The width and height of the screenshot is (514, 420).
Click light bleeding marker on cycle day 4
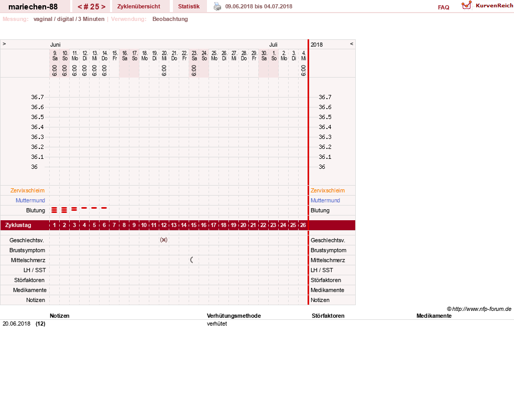84,208
